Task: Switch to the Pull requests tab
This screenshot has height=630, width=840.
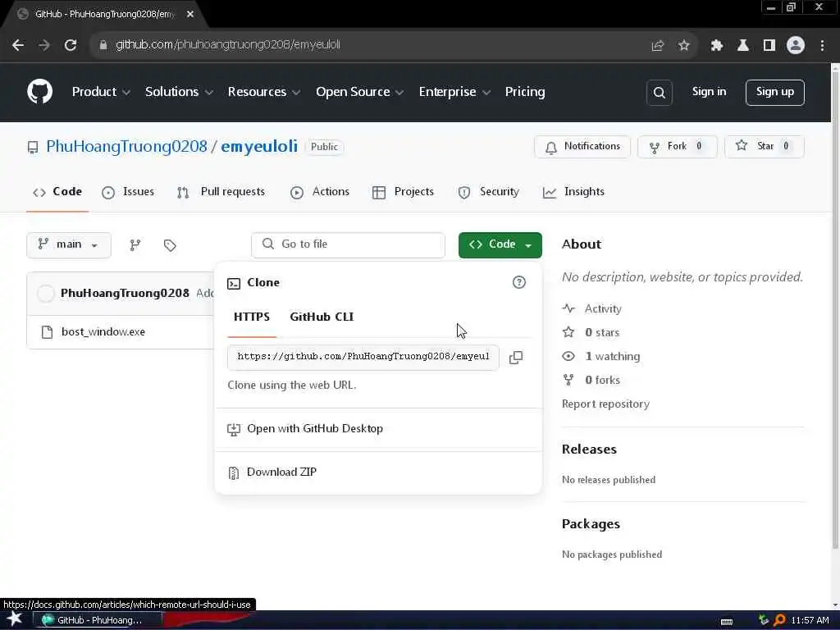Action: pyautogui.click(x=221, y=192)
